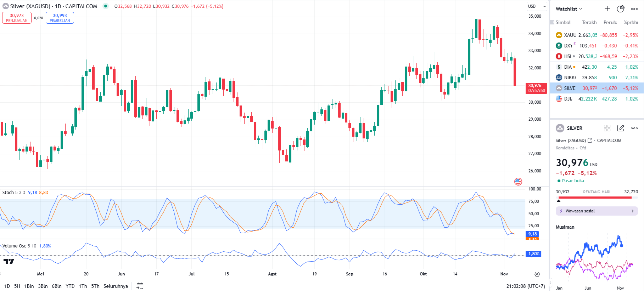Click the US flag event icon on chart
The height and width of the screenshot is (291, 644).
click(x=518, y=182)
